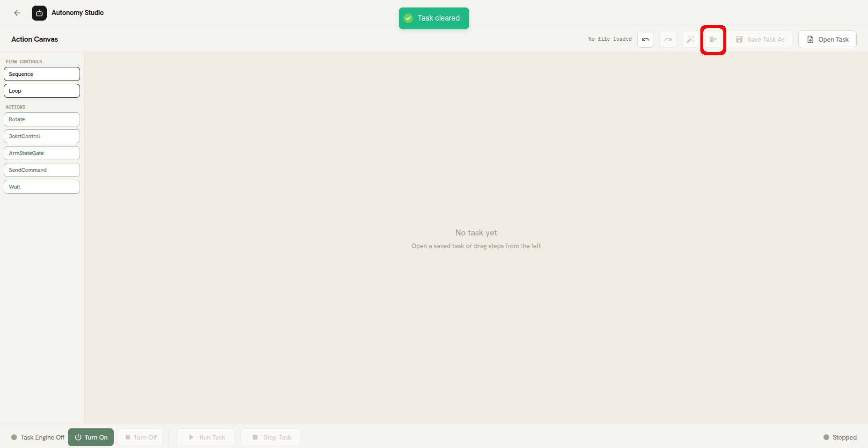Open a saved task with Open Task

tap(827, 39)
